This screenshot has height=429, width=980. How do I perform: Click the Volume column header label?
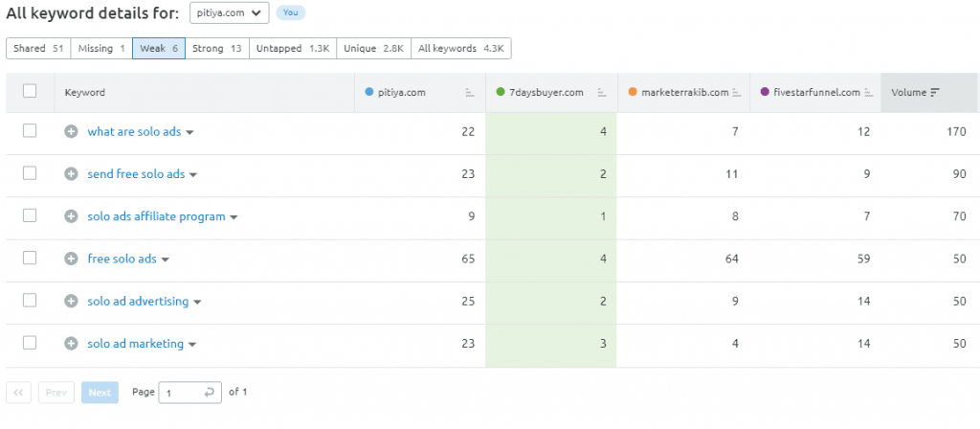click(x=909, y=93)
